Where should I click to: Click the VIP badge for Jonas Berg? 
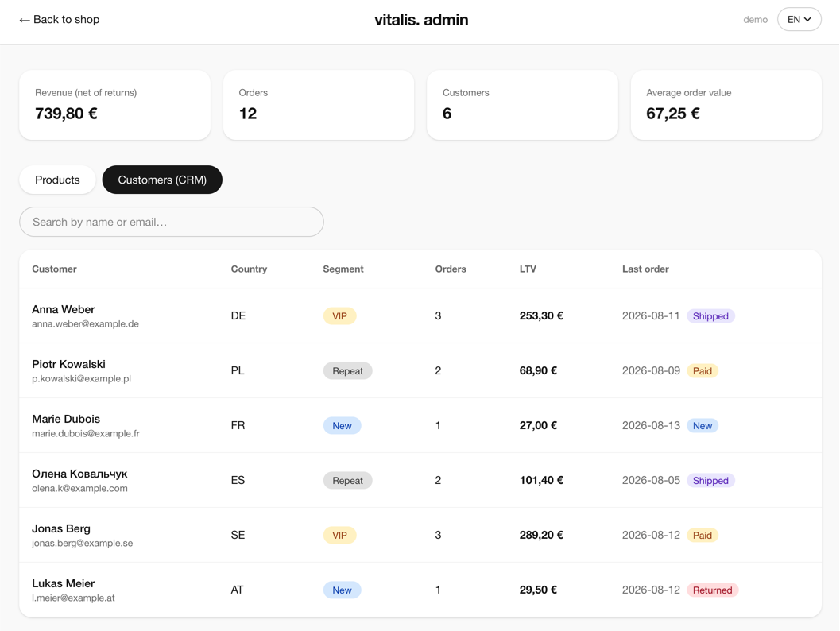click(339, 535)
